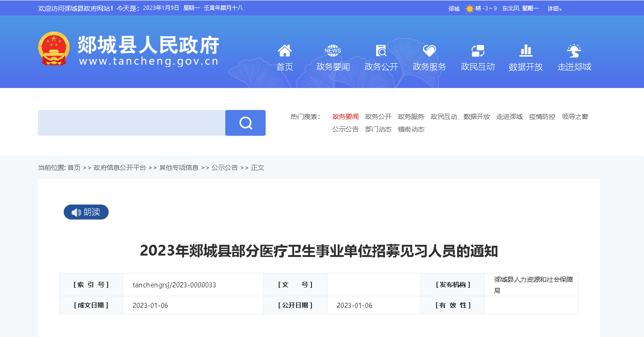Go to 部门动态 hot search link
The height and width of the screenshot is (337, 644).
(x=378, y=129)
